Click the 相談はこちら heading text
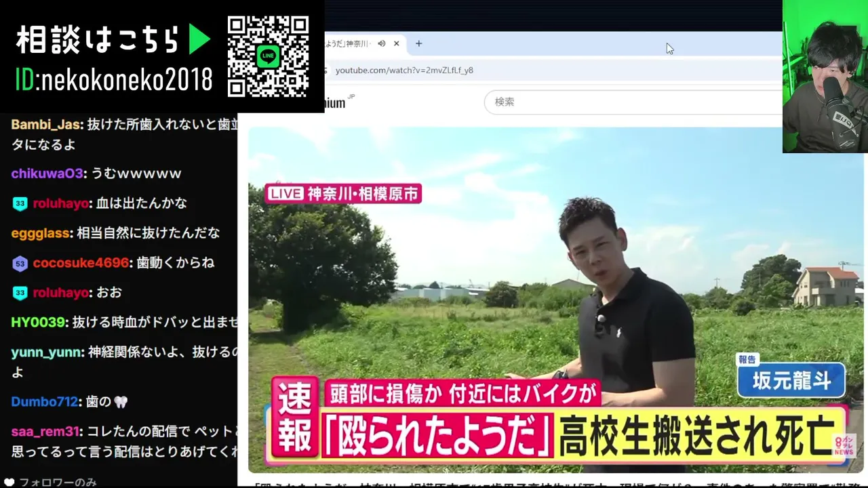 98,40
